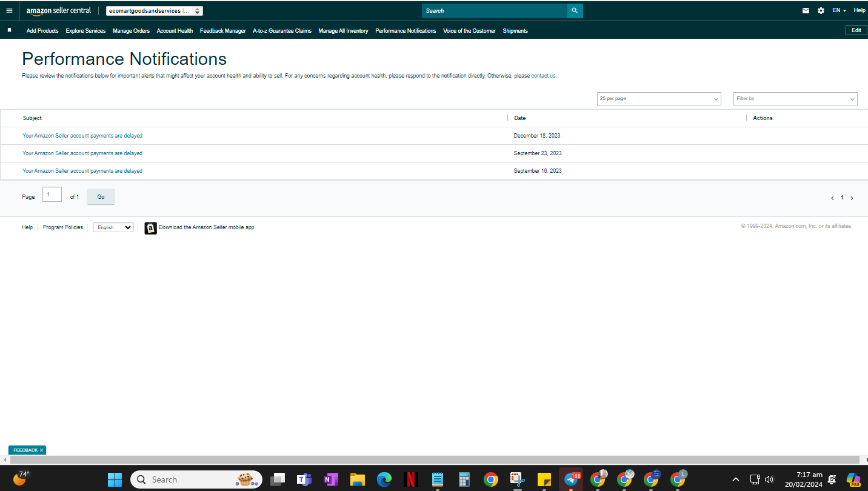The image size is (868, 491).
Task: Expand the 25 per page dropdown
Action: click(x=659, y=98)
